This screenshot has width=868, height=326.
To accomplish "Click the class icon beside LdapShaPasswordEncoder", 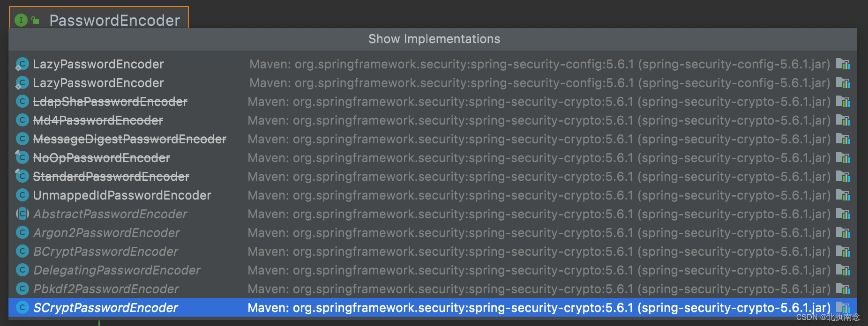I will click(22, 101).
